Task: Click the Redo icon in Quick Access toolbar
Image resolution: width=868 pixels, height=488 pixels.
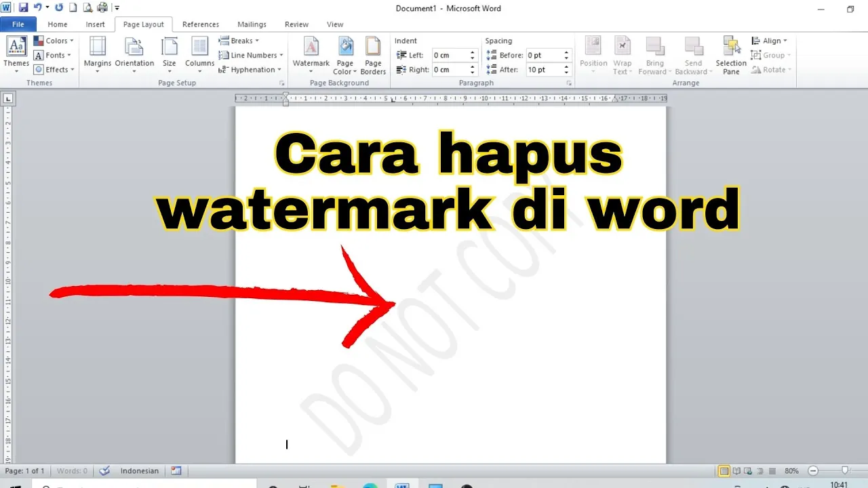Action: (x=59, y=7)
